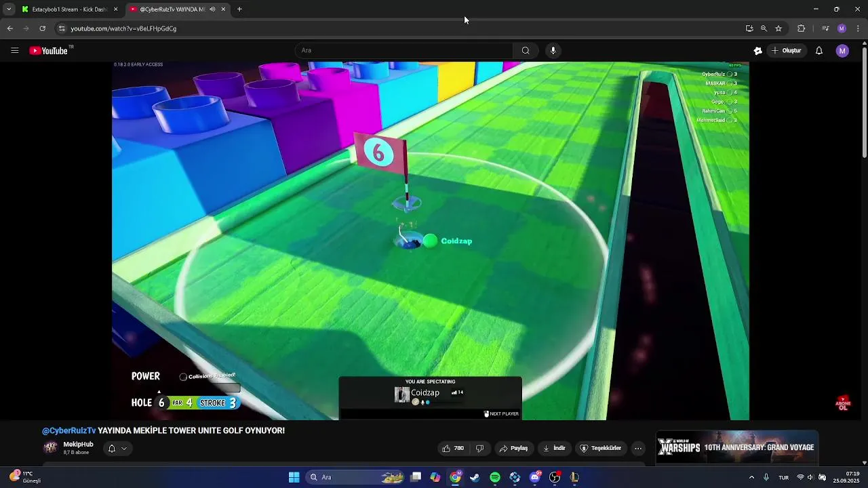This screenshot has width=868, height=488.
Task: Open League of Legends taskbar icon
Action: click(574, 477)
